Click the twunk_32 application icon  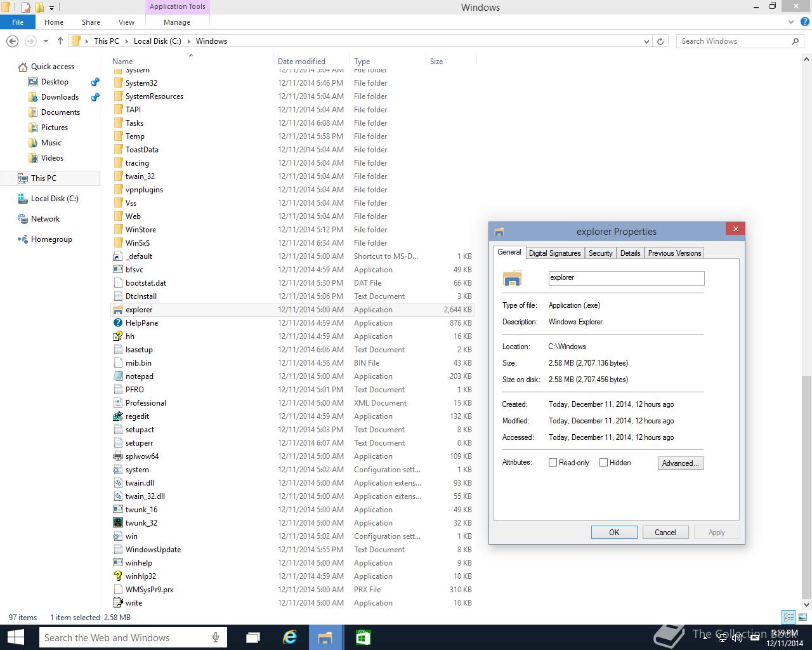point(117,523)
